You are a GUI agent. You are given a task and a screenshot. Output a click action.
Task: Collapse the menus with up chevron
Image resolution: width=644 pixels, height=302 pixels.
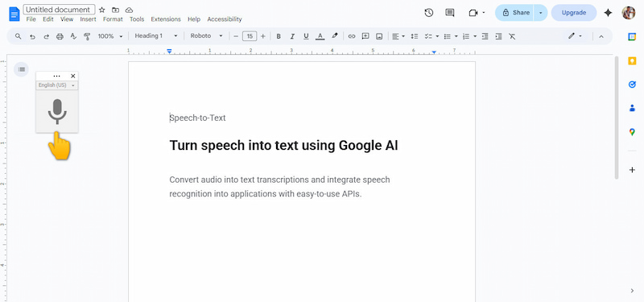[x=601, y=36]
